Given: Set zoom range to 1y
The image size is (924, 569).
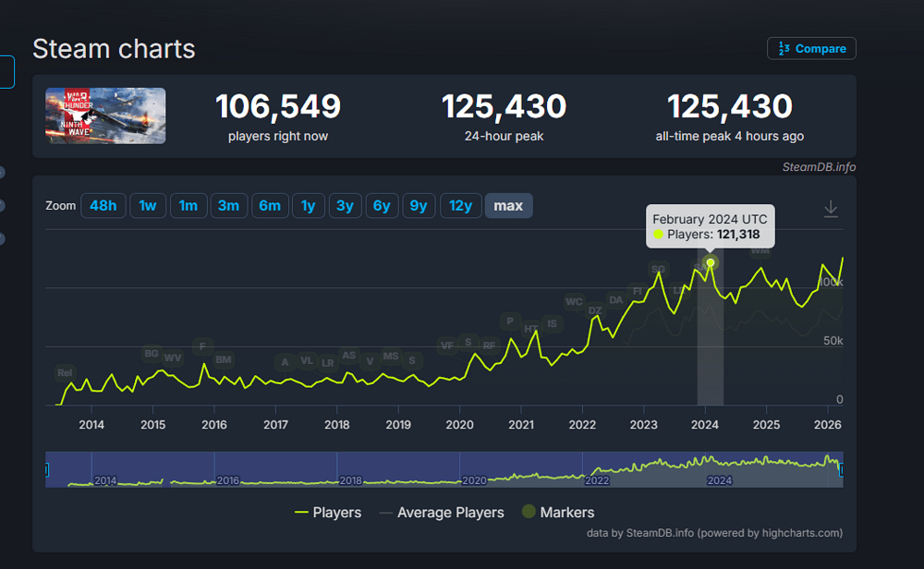Looking at the screenshot, I should pos(308,206).
